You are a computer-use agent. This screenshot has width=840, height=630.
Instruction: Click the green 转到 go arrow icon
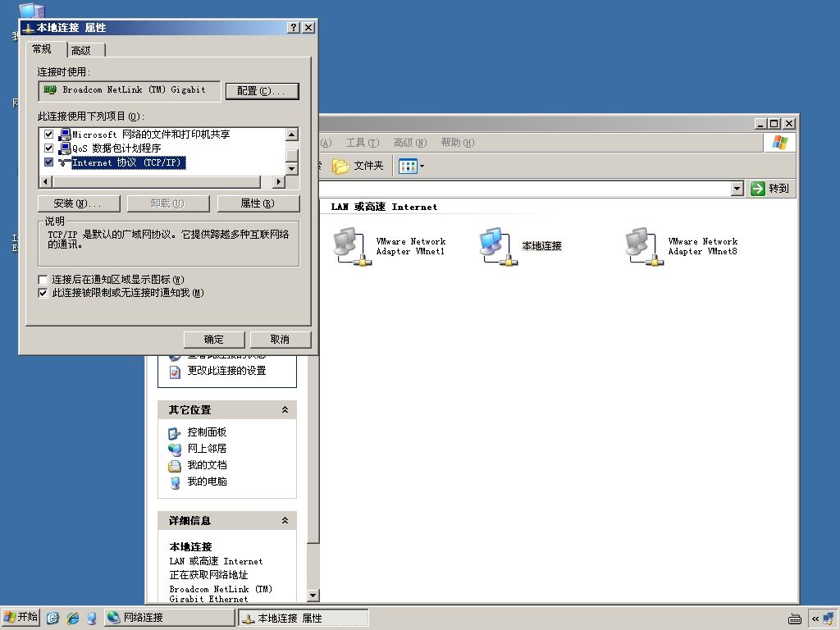tap(757, 189)
